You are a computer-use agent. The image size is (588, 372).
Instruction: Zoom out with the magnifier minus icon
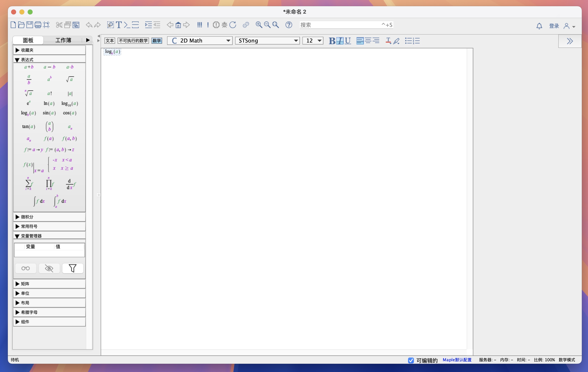pyautogui.click(x=267, y=25)
